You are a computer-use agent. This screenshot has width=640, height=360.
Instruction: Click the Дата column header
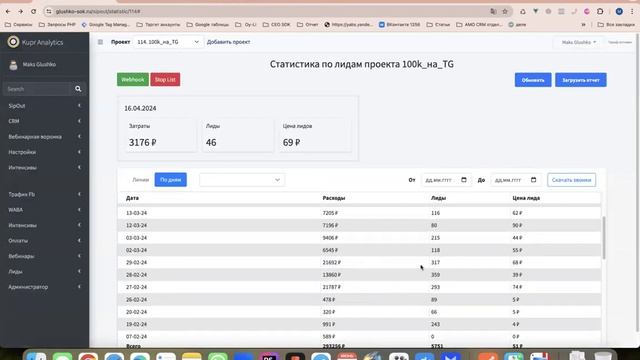pyautogui.click(x=132, y=198)
